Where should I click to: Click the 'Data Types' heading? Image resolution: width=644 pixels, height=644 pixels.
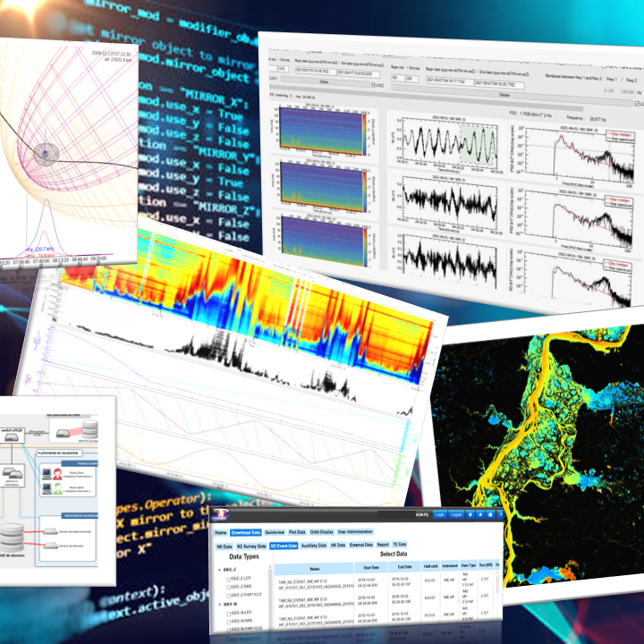coord(244,557)
